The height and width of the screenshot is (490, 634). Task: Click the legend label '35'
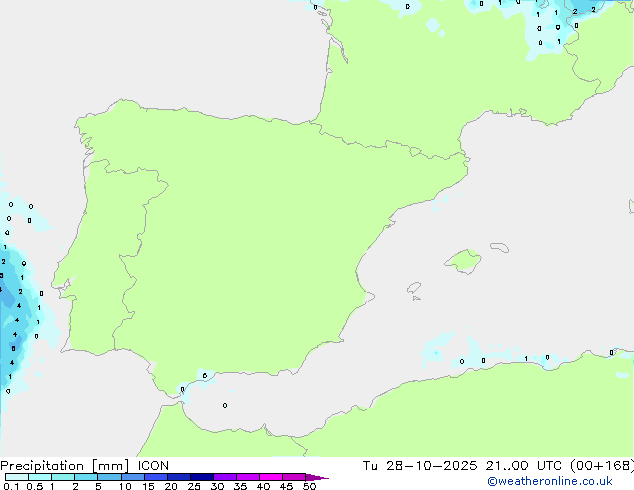tap(240, 486)
